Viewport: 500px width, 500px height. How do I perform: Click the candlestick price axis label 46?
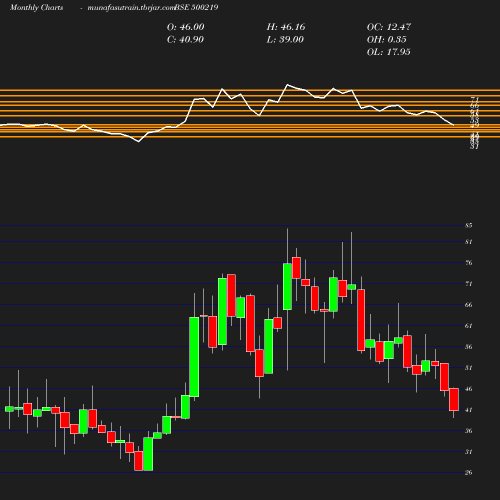[469, 389]
